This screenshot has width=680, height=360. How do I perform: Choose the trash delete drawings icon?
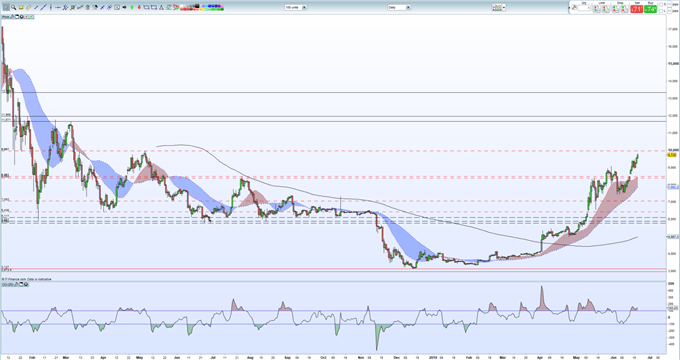point(88,7)
